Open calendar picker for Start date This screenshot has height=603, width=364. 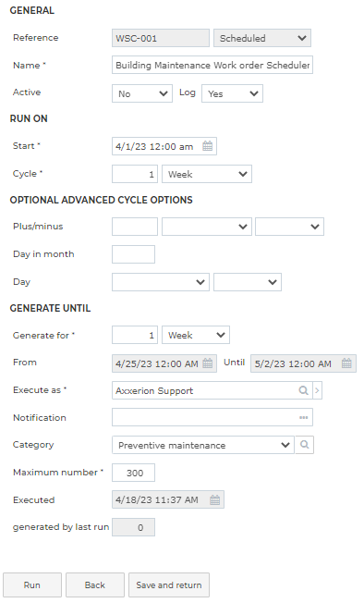point(207,146)
